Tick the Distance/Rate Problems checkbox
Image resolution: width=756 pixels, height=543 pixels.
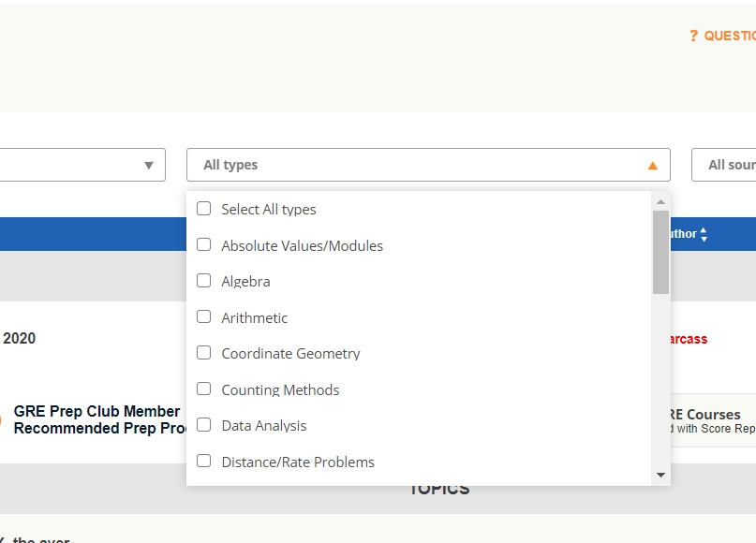[203, 462]
